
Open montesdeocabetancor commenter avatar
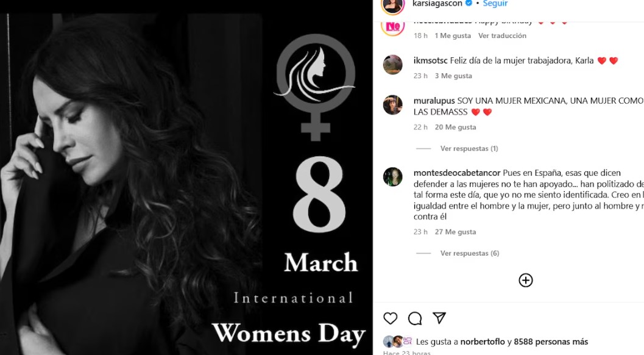pyautogui.click(x=392, y=177)
